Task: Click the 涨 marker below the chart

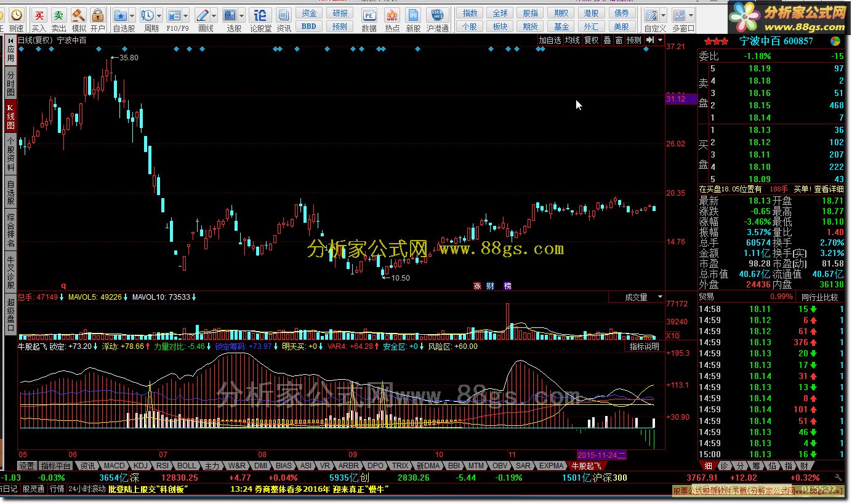Action: click(x=477, y=286)
